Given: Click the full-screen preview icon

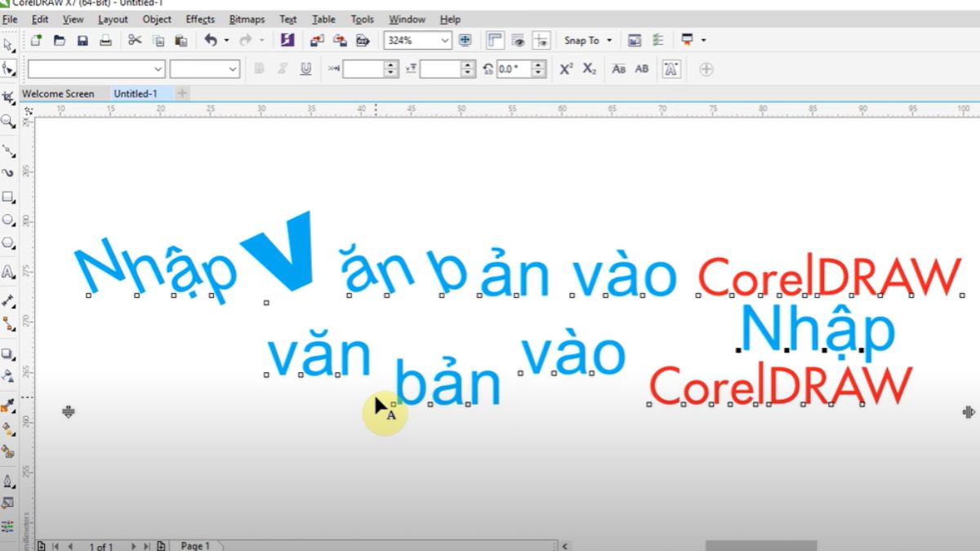Looking at the screenshot, I should click(465, 40).
